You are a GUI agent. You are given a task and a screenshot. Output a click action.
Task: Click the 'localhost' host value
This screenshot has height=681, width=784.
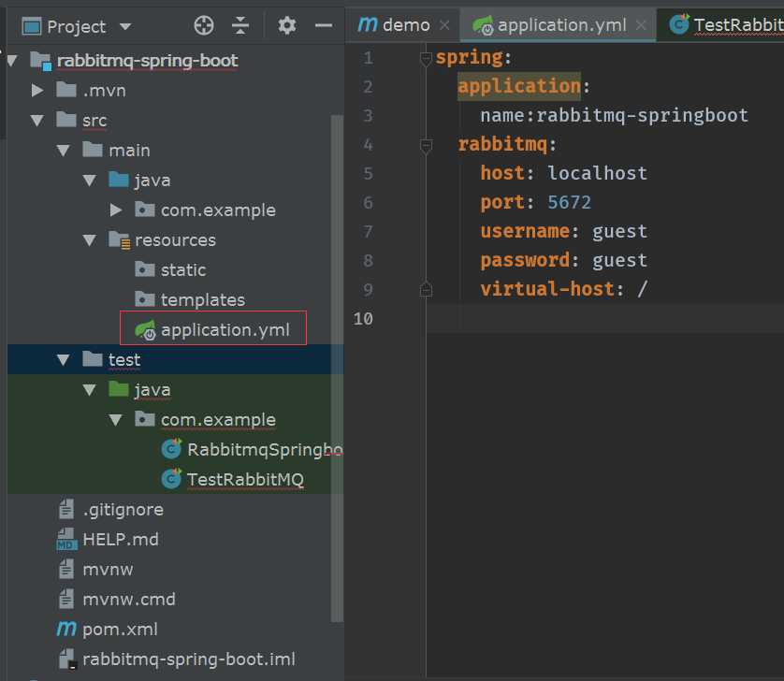pos(597,173)
